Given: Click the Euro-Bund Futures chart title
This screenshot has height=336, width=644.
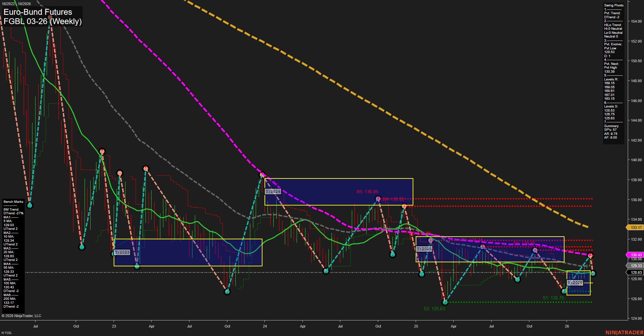Looking at the screenshot, I should point(37,12).
